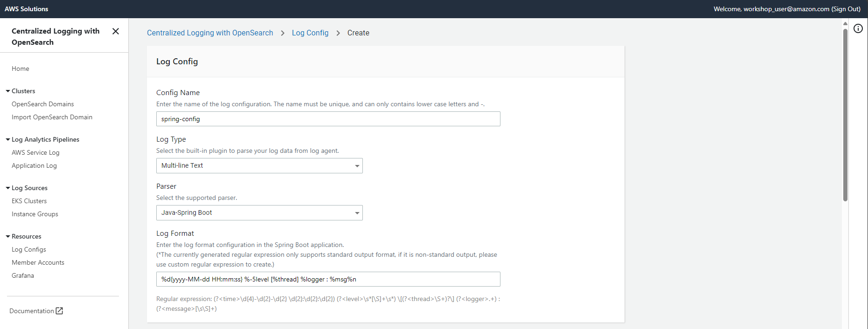The image size is (868, 329).
Task: Open the Log Type dropdown
Action: 259,166
